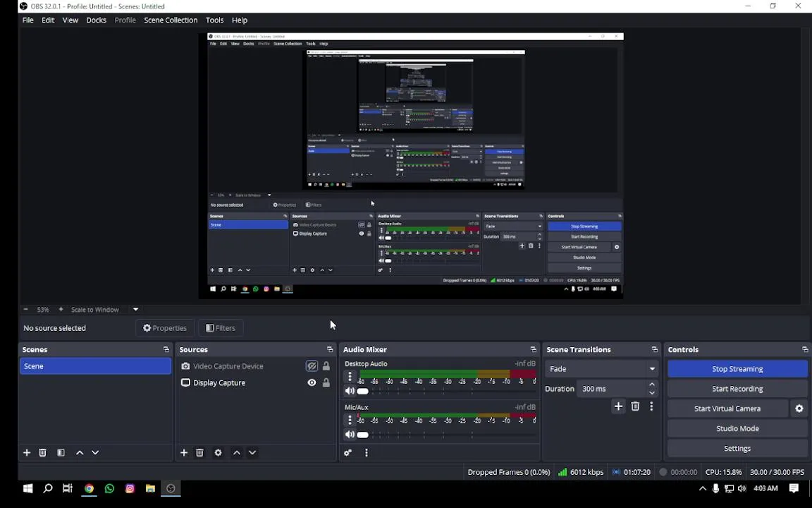The height and width of the screenshot is (508, 812).
Task: Move scene up arrow in Scenes panel
Action: click(80, 452)
